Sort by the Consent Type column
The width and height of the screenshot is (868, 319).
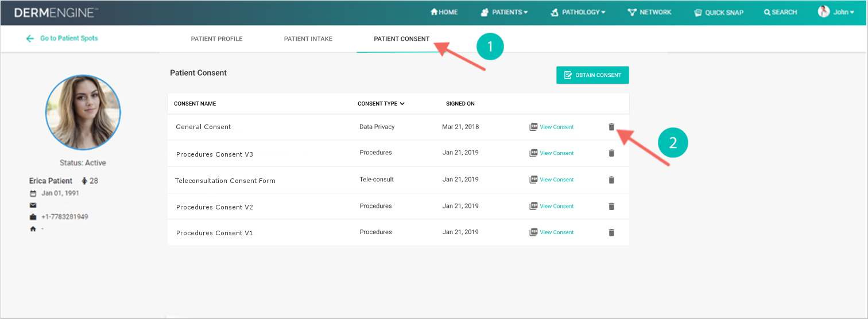point(381,104)
